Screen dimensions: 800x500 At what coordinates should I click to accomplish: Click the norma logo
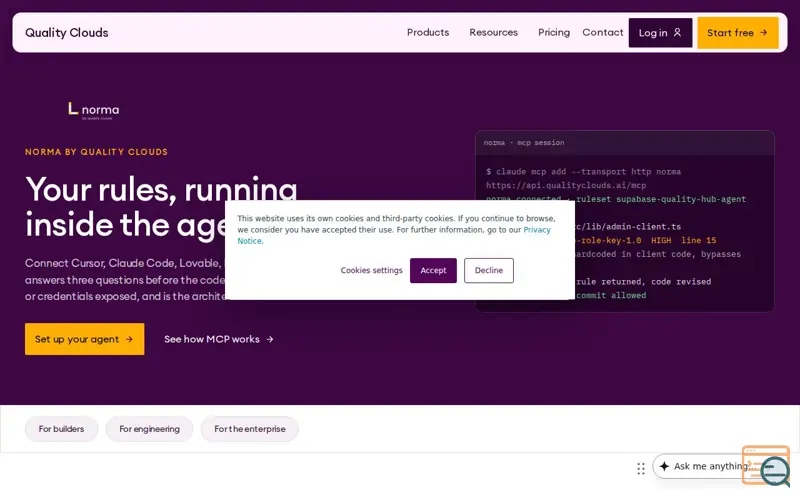click(x=94, y=111)
